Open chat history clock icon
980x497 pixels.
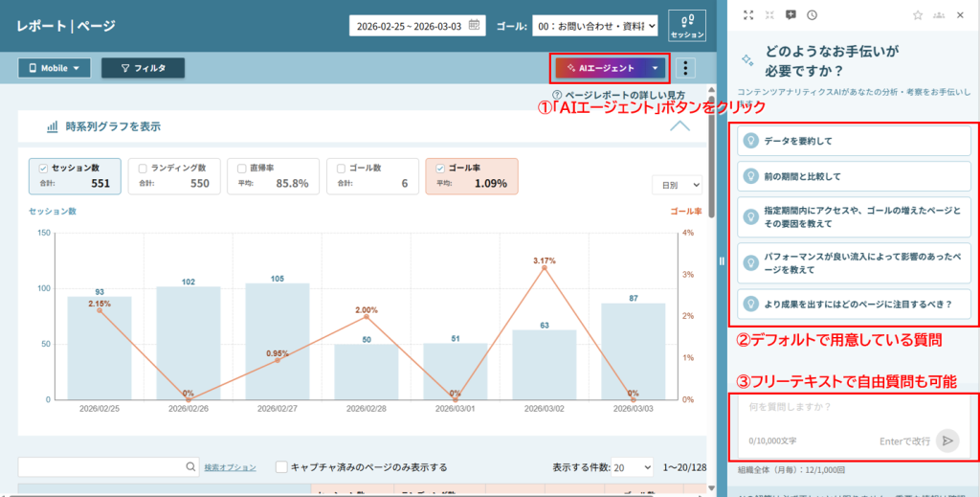[812, 15]
